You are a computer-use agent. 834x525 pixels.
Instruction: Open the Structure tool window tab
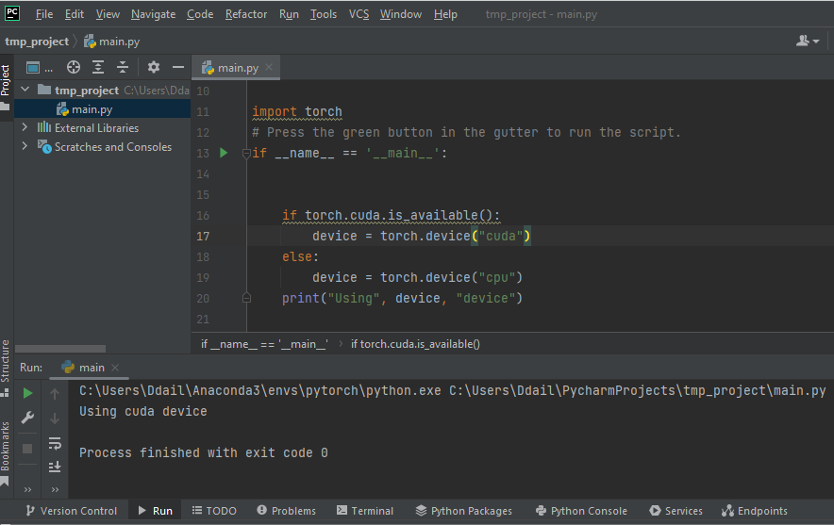click(x=6, y=368)
